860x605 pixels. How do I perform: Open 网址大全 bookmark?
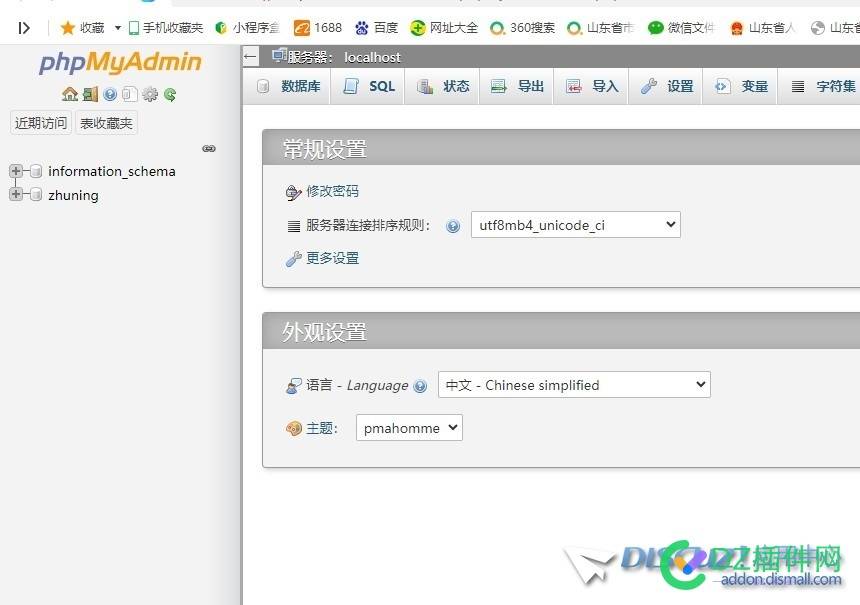pyautogui.click(x=444, y=27)
